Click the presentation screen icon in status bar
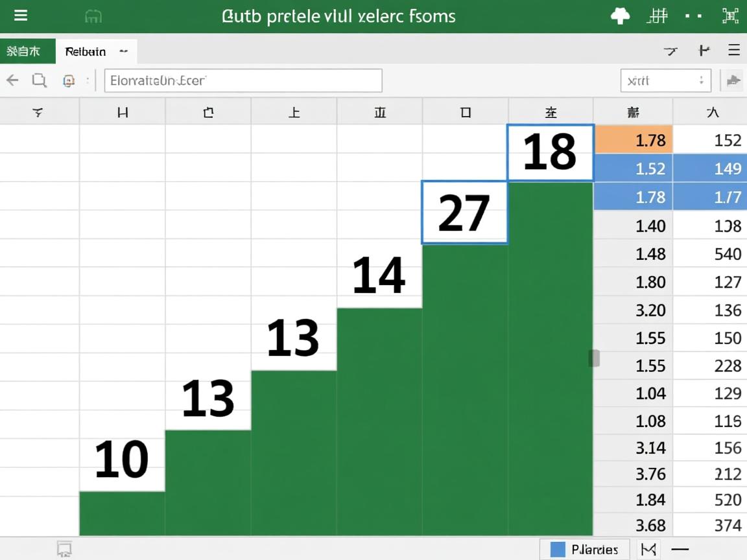This screenshot has height=560, width=747. pos(64,550)
